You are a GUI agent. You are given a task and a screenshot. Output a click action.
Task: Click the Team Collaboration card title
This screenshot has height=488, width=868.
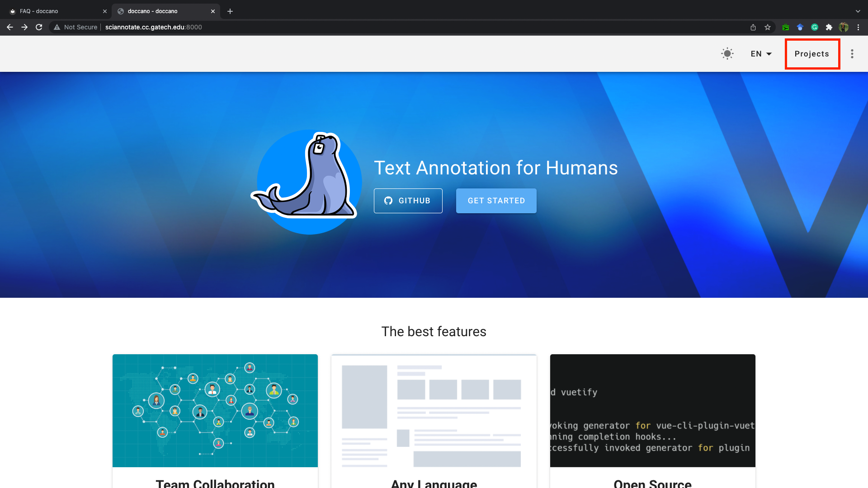[x=215, y=483]
